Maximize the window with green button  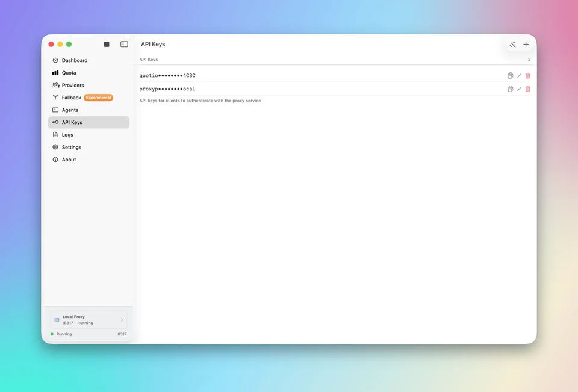point(69,44)
